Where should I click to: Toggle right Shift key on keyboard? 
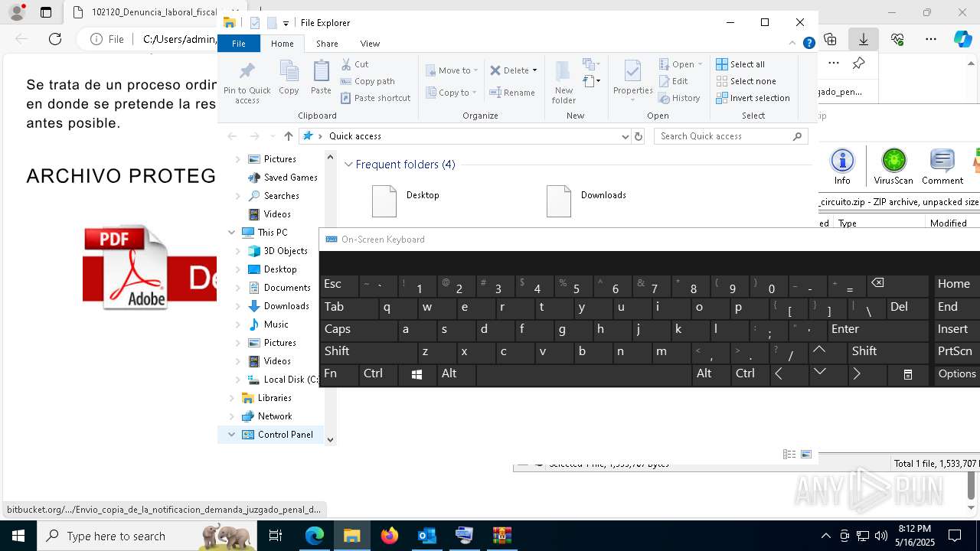pyautogui.click(x=888, y=352)
